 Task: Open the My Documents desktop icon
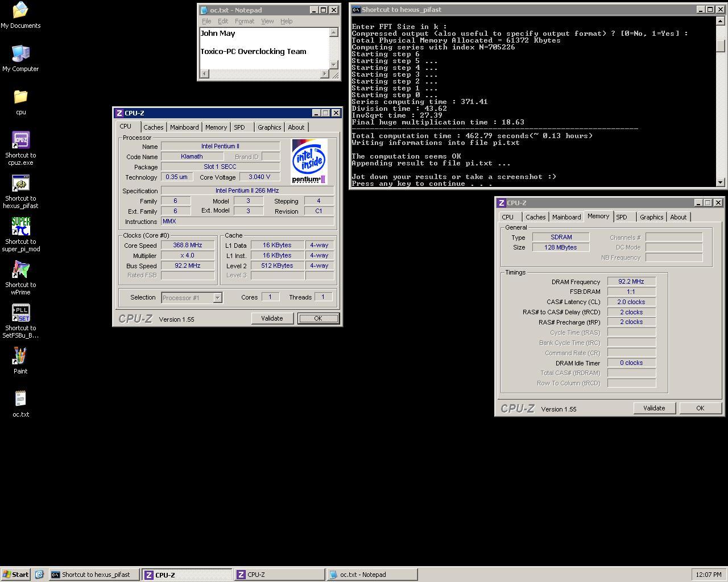(x=20, y=15)
